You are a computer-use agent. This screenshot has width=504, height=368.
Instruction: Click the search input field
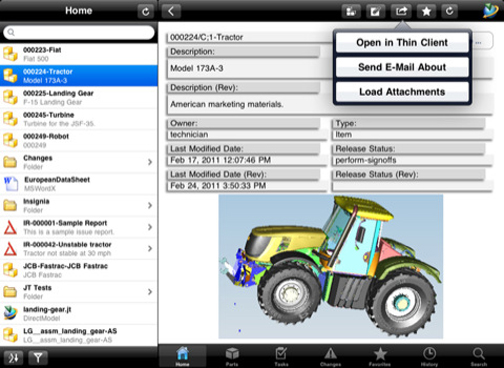click(x=79, y=32)
